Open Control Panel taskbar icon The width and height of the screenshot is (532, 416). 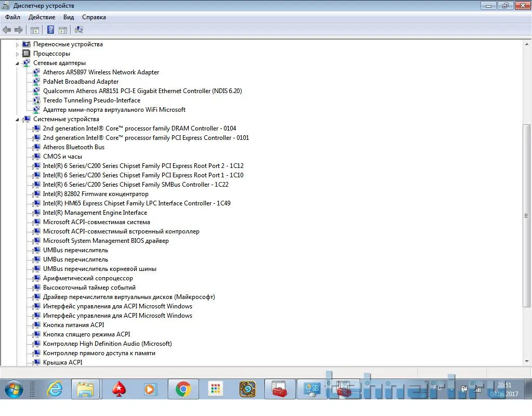coord(312,389)
